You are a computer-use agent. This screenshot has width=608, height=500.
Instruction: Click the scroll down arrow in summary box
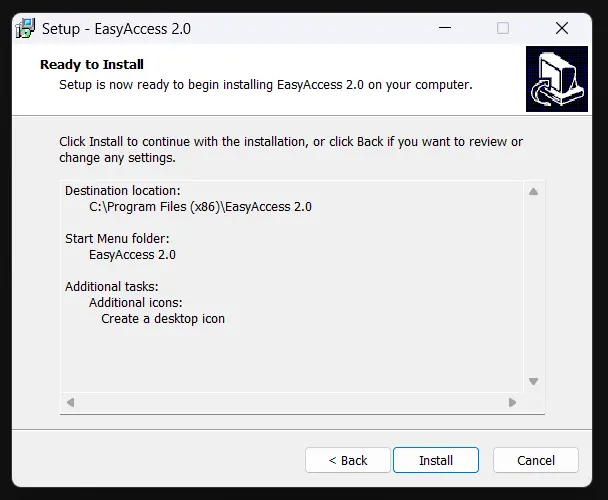point(534,381)
